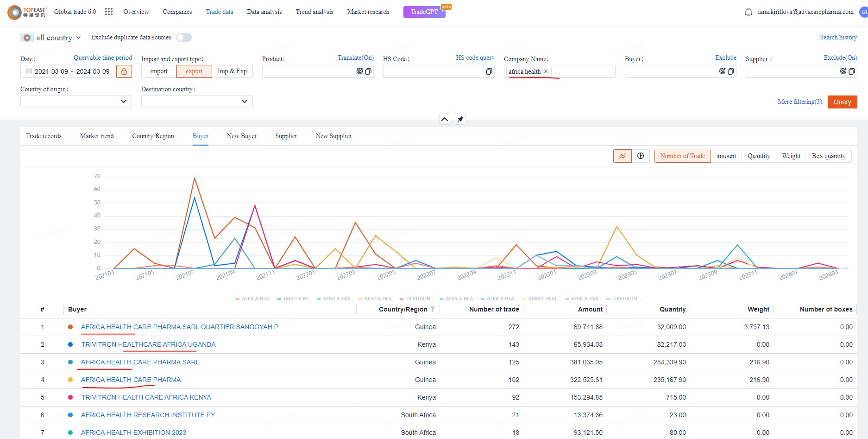
Task: Switch to the New Supplier tab
Action: point(333,136)
